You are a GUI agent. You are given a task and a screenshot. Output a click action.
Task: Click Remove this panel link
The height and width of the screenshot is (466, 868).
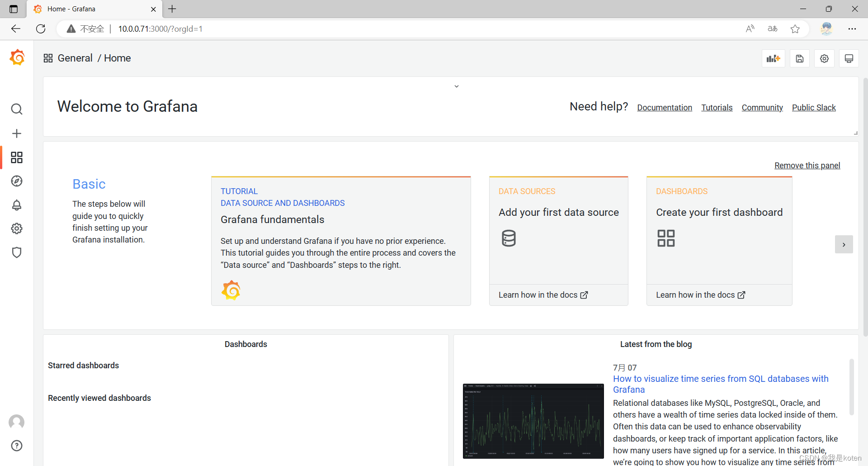(x=807, y=166)
